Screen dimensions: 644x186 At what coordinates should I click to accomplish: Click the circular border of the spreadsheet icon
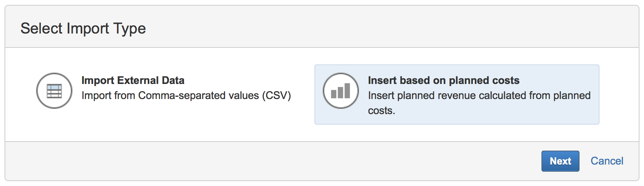tap(37, 91)
